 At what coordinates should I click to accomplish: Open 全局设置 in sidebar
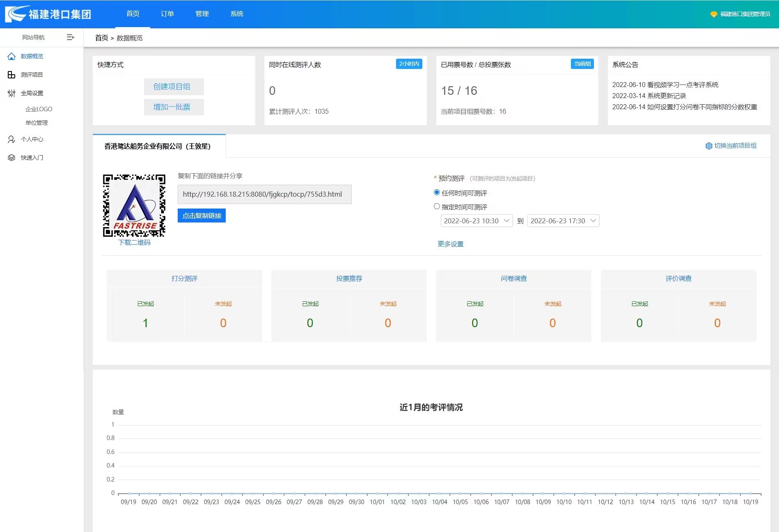tap(32, 93)
